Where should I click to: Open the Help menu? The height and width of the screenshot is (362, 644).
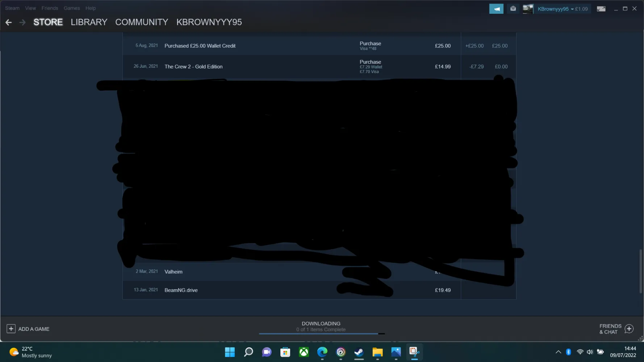pyautogui.click(x=91, y=8)
